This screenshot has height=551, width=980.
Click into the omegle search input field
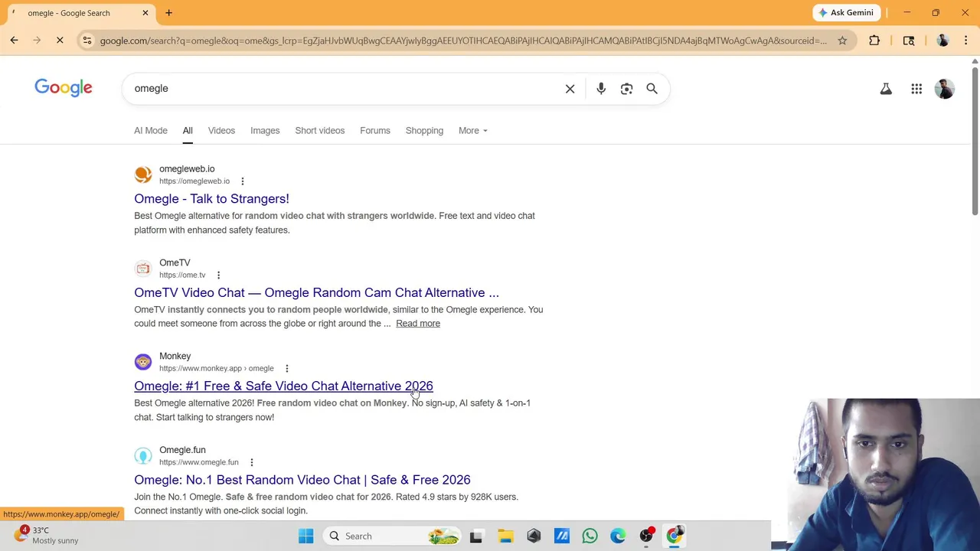[x=343, y=89]
